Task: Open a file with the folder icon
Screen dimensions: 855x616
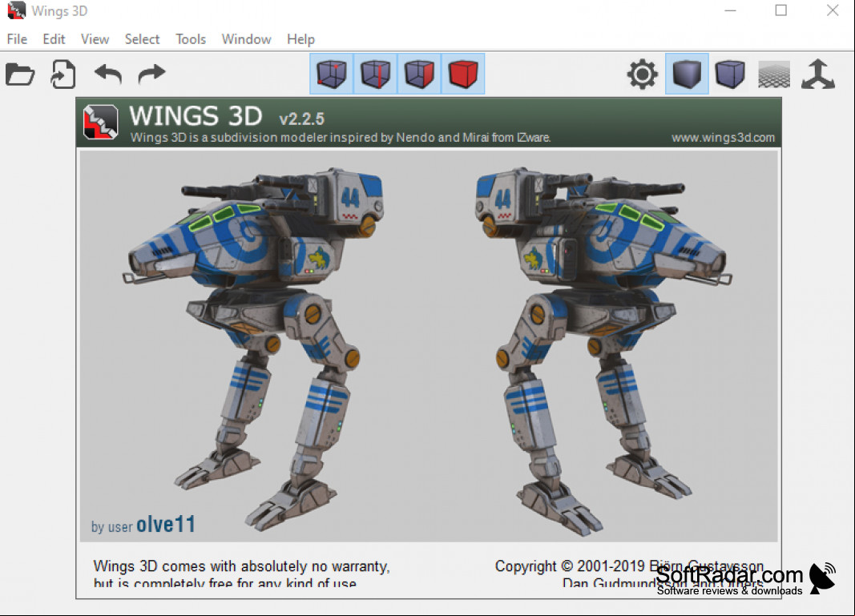Action: tap(19, 74)
